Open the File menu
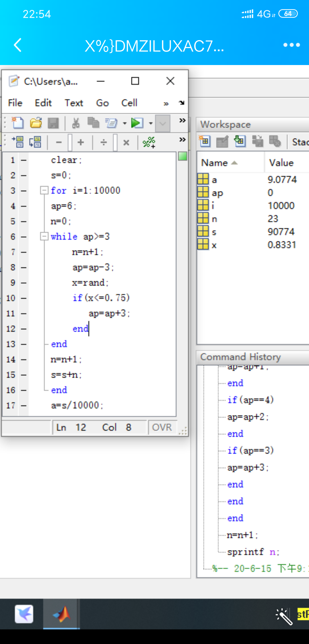This screenshot has width=309, height=644. point(15,103)
